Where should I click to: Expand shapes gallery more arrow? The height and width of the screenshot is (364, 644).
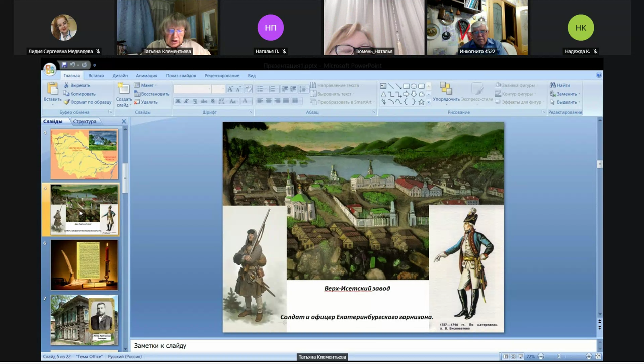click(x=429, y=102)
